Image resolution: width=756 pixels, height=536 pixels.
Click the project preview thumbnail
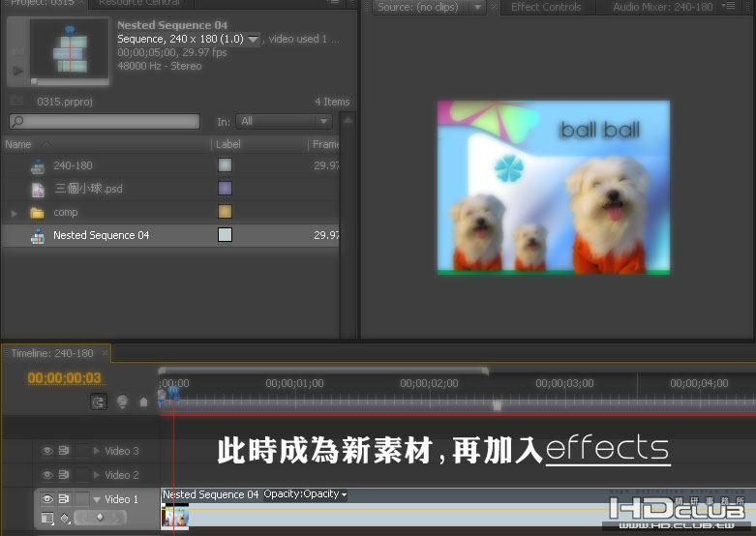70,49
